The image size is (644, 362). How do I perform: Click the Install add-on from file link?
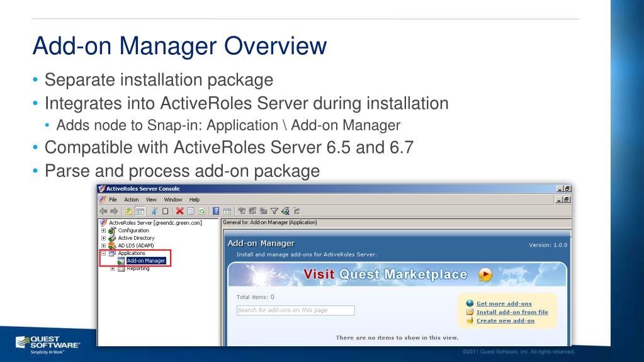512,312
